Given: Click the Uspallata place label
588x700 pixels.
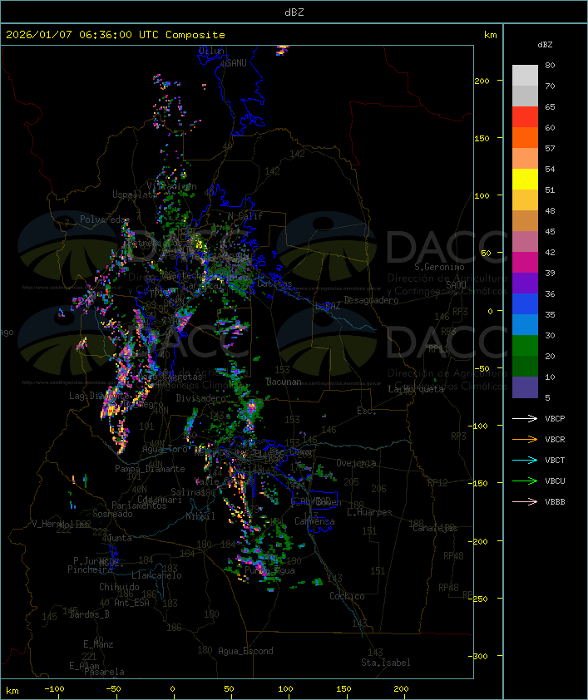Looking at the screenshot, I should pos(135,195).
